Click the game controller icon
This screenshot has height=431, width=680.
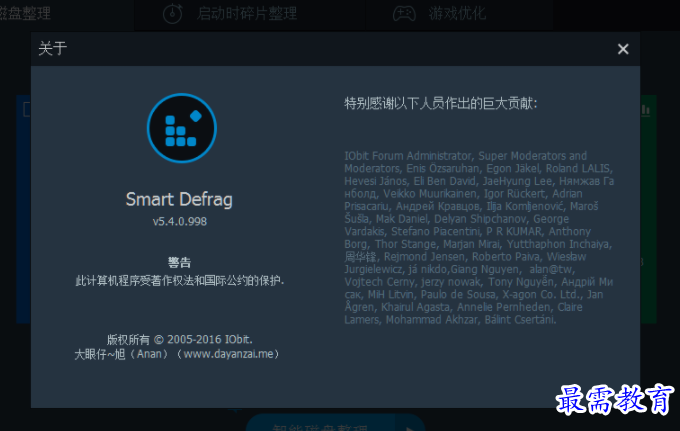[x=404, y=14]
